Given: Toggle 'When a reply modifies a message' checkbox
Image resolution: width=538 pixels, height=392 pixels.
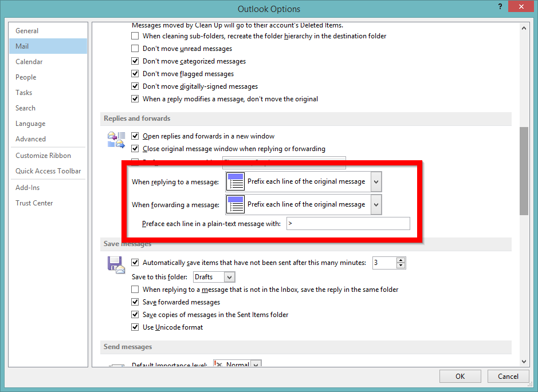Looking at the screenshot, I should (135, 99).
